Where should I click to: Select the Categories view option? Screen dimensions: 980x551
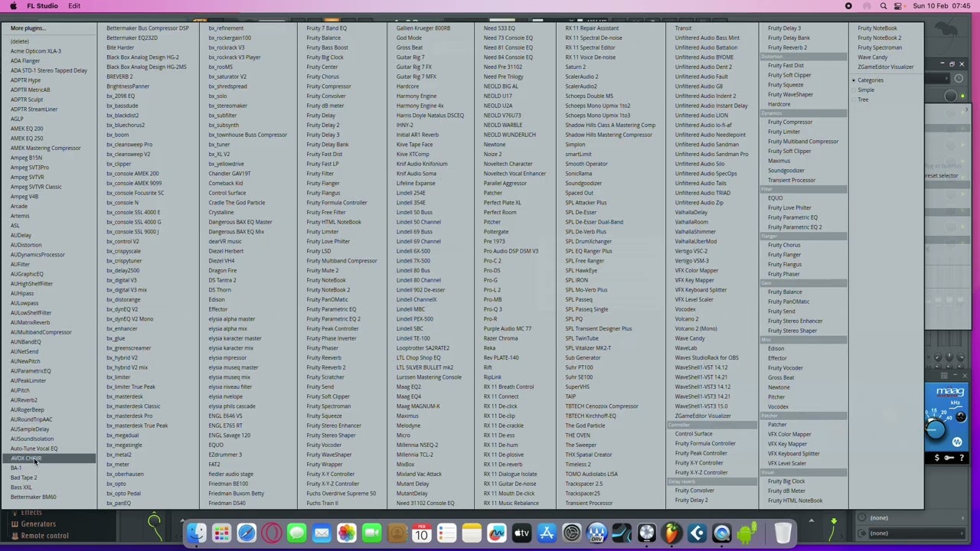pyautogui.click(x=870, y=80)
